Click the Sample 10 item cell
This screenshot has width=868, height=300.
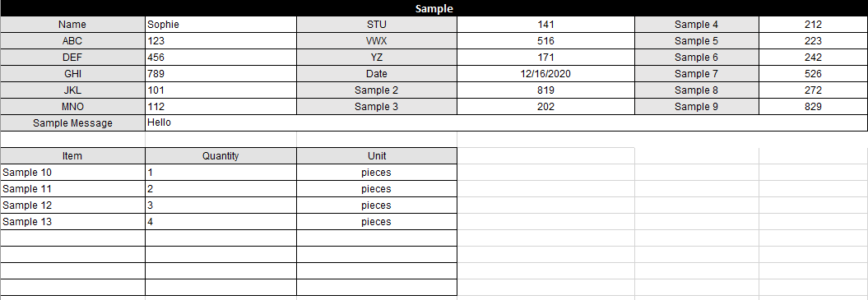point(72,173)
